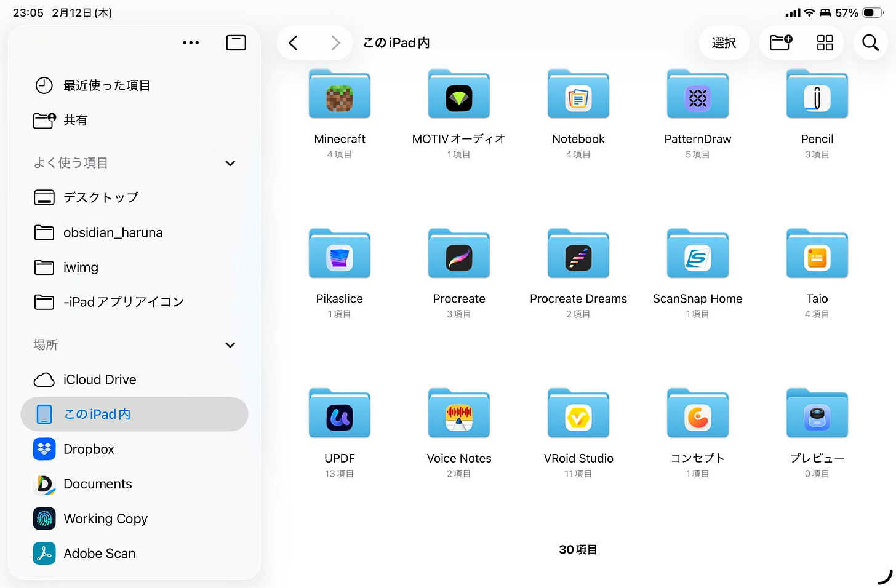The width and height of the screenshot is (896, 588).
Task: Open the view options grid icon
Action: pyautogui.click(x=825, y=42)
